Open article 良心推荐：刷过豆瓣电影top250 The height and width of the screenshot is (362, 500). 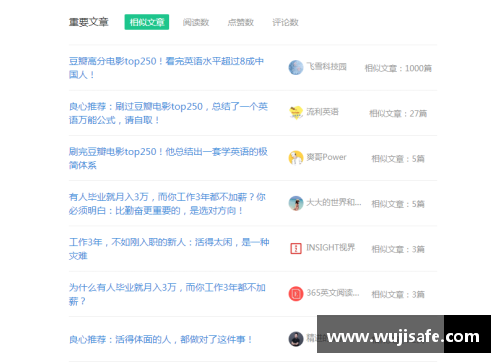click(x=168, y=113)
